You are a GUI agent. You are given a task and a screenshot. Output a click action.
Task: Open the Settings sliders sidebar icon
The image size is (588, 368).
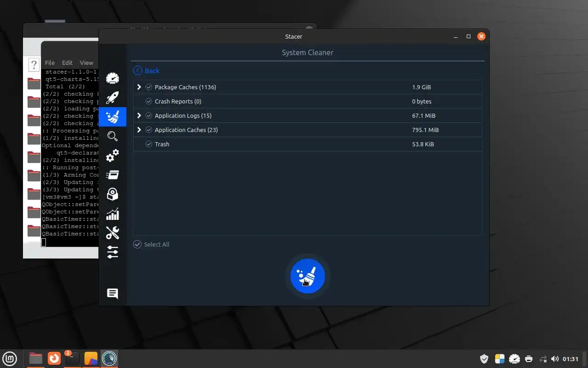click(x=113, y=252)
